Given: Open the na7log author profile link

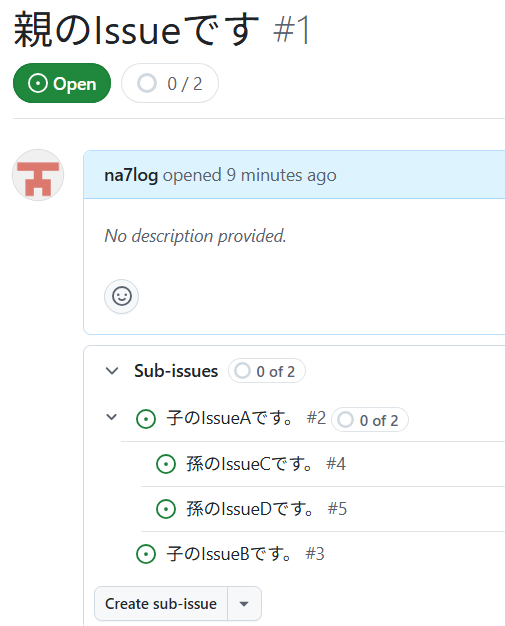Looking at the screenshot, I should click(x=131, y=175).
